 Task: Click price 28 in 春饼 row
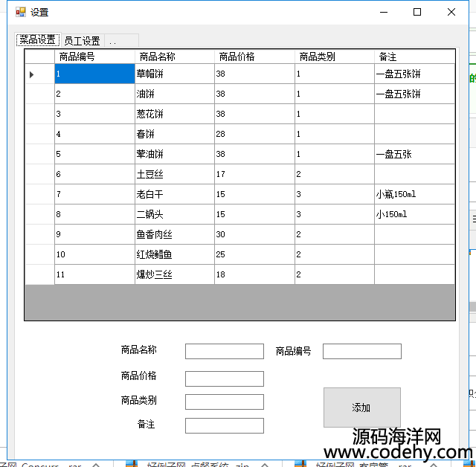click(x=254, y=134)
